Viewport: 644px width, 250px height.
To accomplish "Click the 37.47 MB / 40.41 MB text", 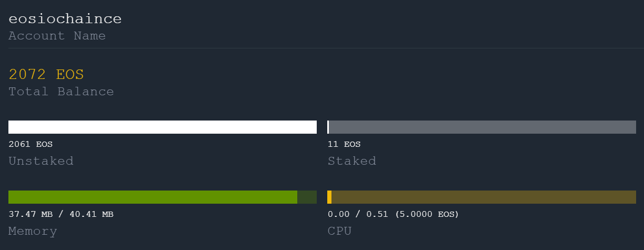I will (61, 214).
